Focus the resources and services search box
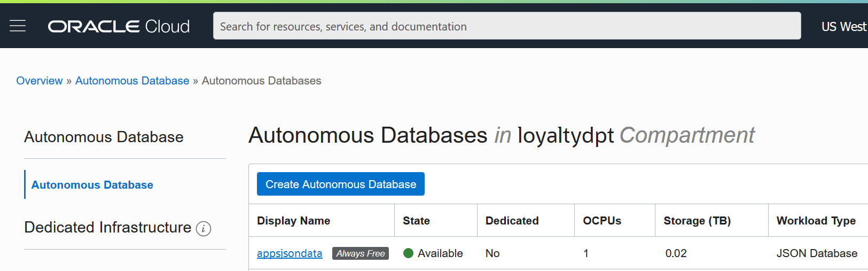Viewport: 868px width, 271px height. coord(506,26)
